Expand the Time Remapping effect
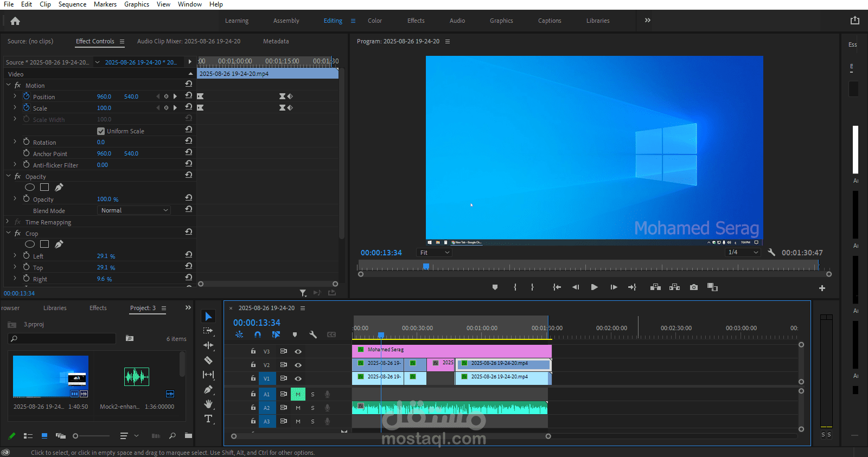 tap(8, 222)
